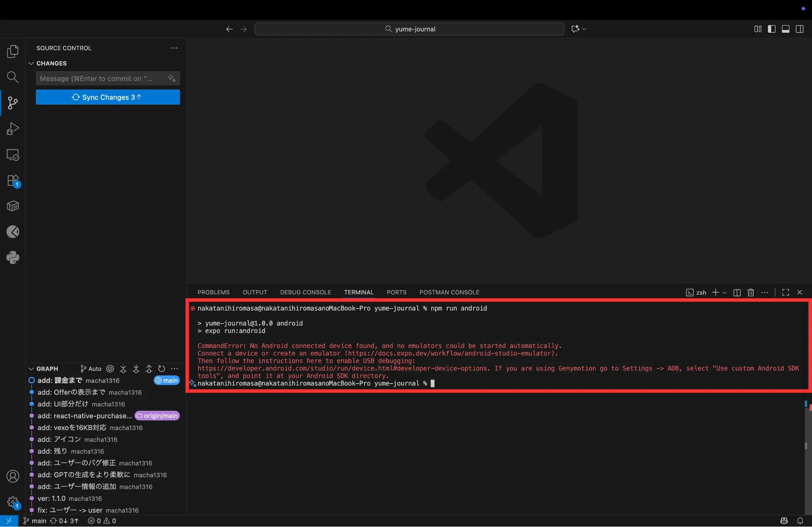812x527 pixels.
Task: Split the terminal pane
Action: [737, 292]
